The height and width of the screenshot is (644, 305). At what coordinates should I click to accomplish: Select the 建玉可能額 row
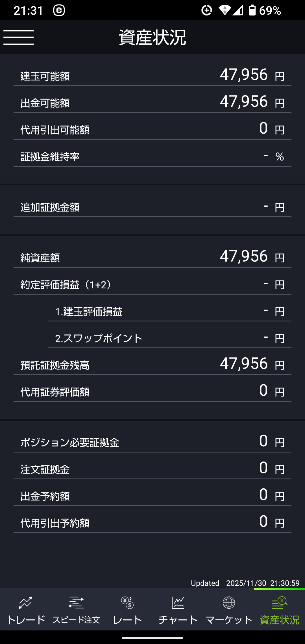click(152, 76)
